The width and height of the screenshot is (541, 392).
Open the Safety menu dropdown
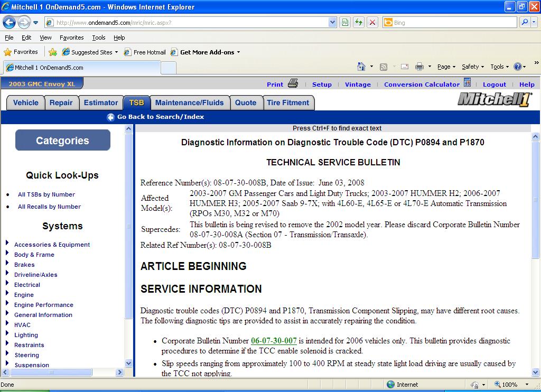click(x=473, y=67)
